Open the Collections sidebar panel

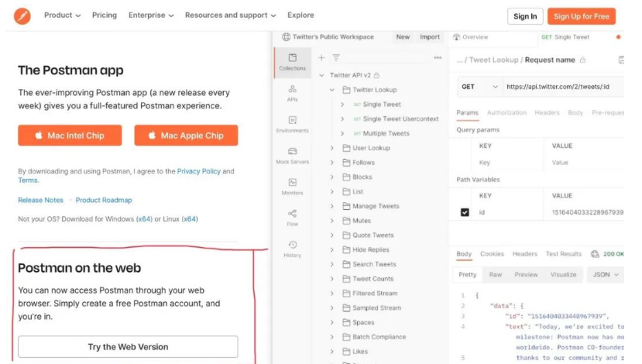292,62
